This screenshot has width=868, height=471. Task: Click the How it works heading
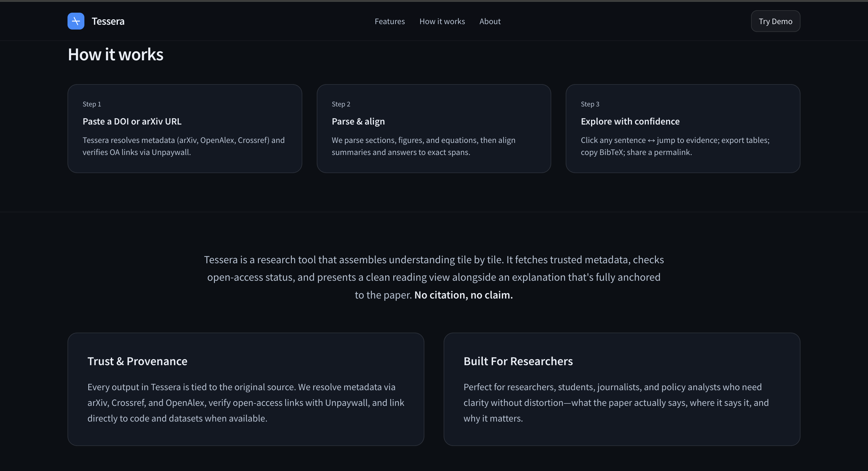[115, 54]
